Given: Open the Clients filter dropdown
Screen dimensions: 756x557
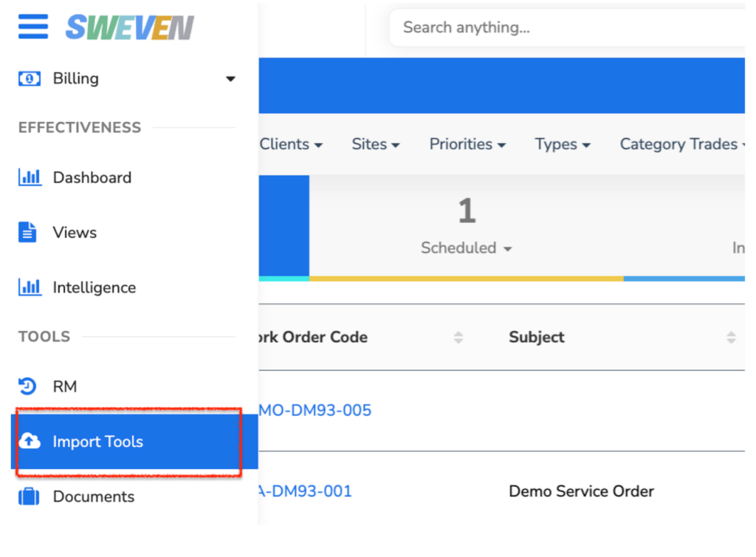Looking at the screenshot, I should tap(291, 144).
